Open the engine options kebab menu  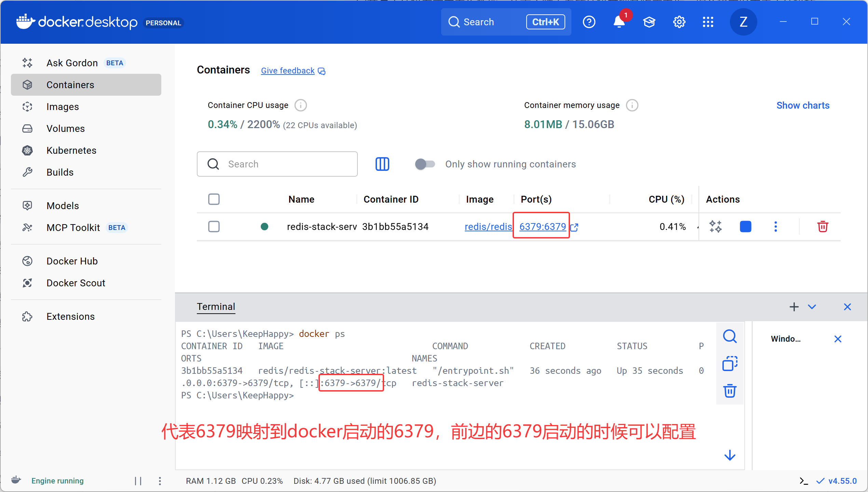pos(160,481)
